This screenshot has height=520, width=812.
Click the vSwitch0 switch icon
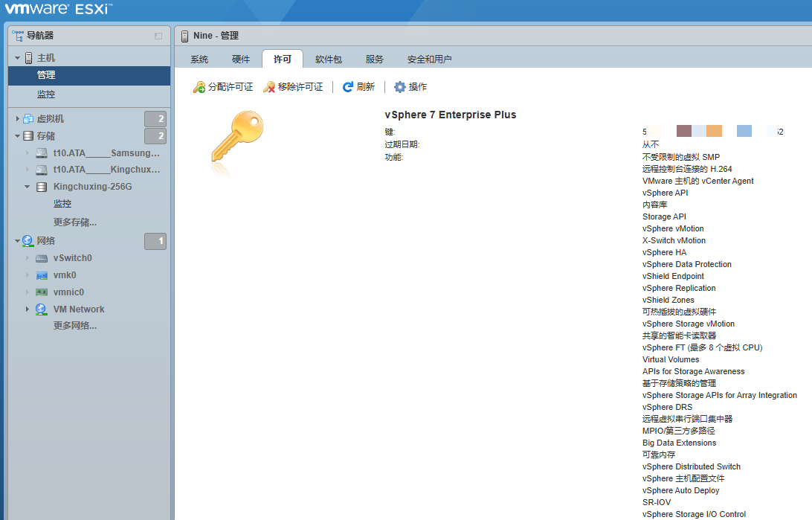[x=42, y=258]
